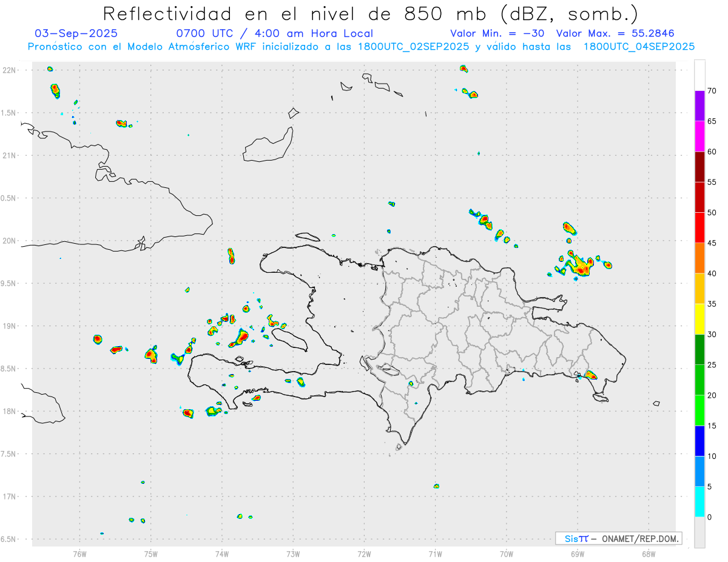Select the "71W" longitude label
Viewport: 728px width, 562px height.
[435, 553]
